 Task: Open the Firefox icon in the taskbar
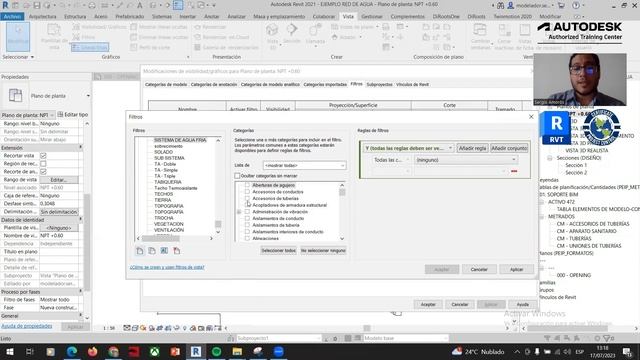pos(93,351)
